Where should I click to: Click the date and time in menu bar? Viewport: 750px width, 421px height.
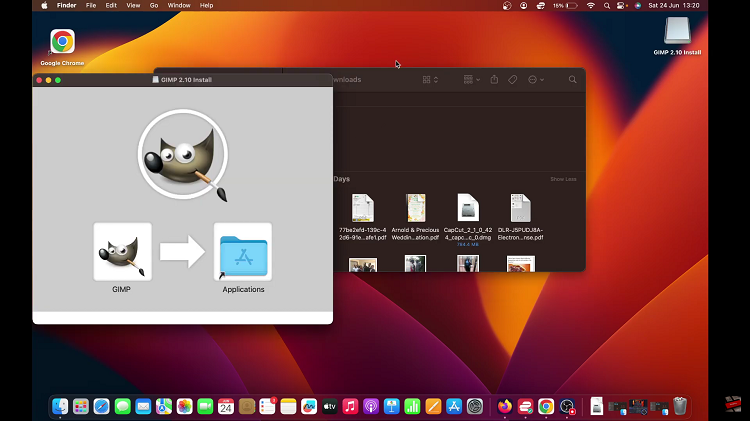(673, 6)
